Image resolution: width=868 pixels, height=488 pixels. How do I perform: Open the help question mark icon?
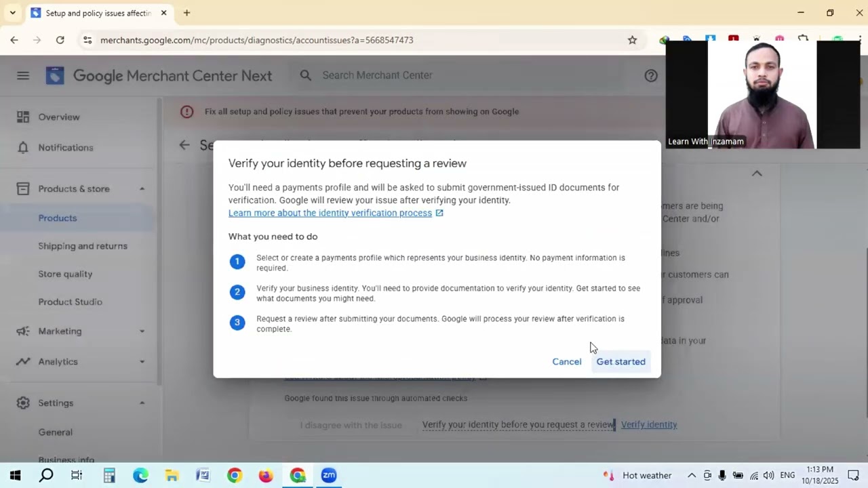tap(651, 75)
